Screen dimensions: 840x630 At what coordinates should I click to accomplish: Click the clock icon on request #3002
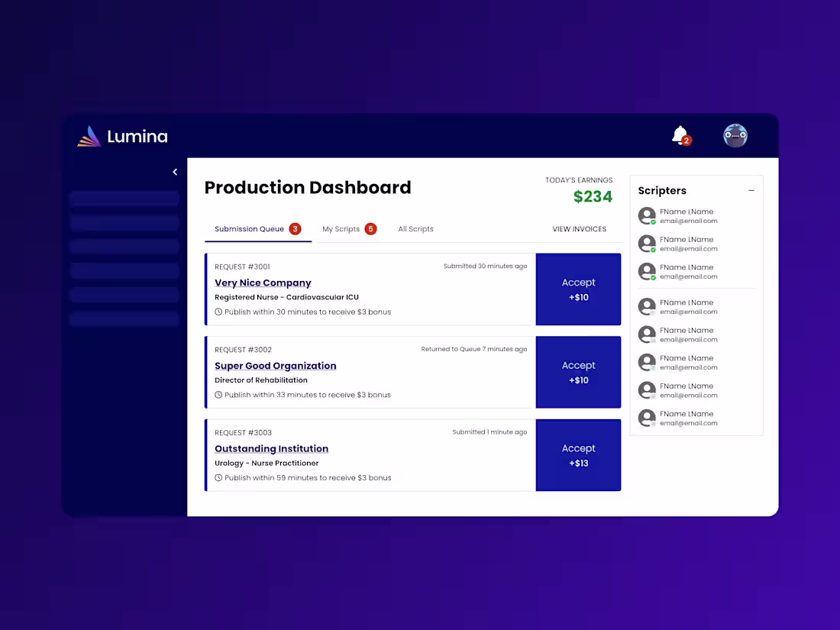[217, 395]
